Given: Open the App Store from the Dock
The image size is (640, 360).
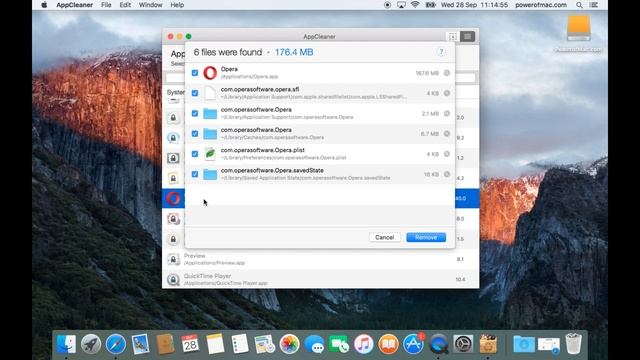Looking at the screenshot, I should click(413, 344).
